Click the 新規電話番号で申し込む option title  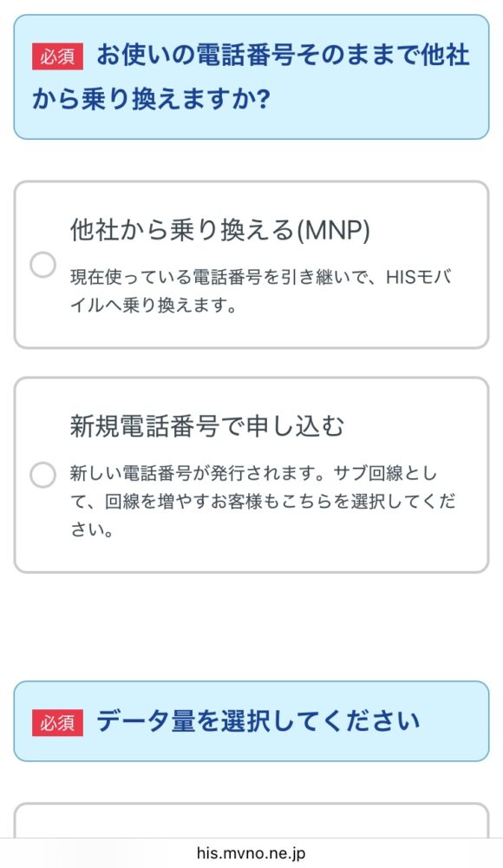tap(207, 426)
